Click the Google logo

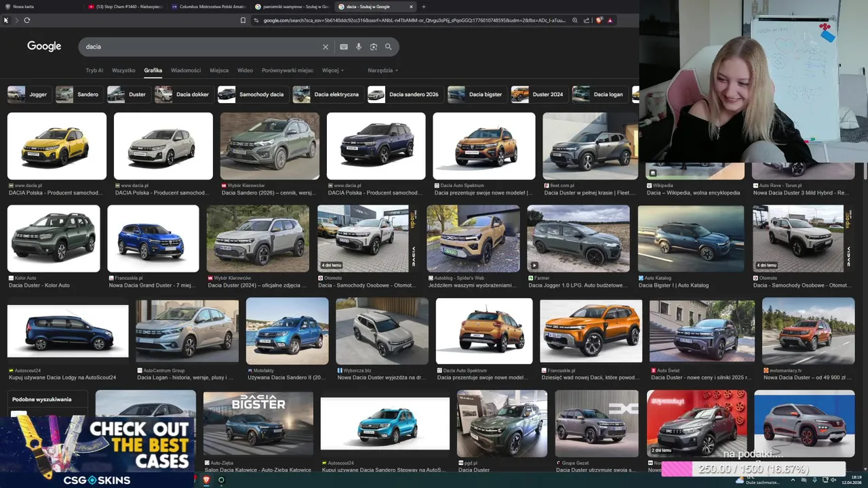pos(44,46)
